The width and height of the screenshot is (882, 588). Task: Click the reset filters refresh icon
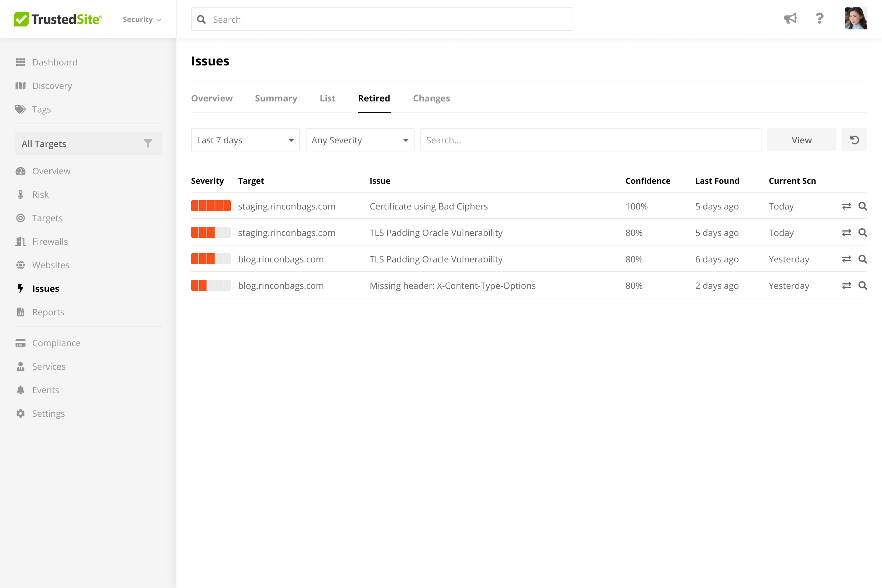point(854,140)
